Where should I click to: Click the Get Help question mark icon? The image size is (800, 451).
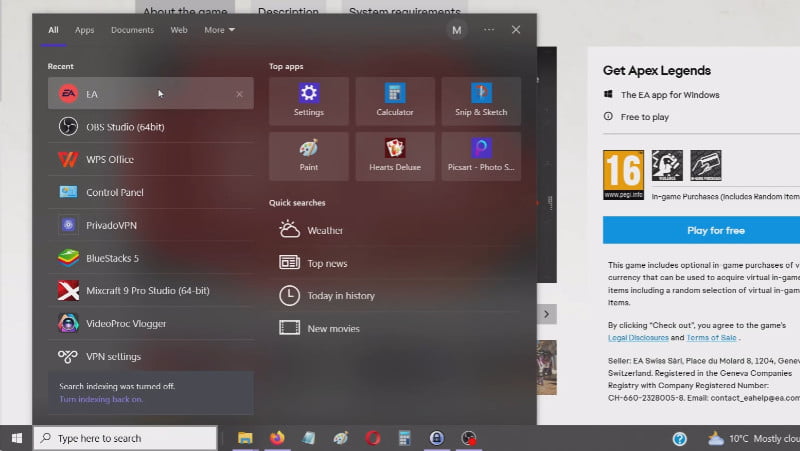(680, 439)
